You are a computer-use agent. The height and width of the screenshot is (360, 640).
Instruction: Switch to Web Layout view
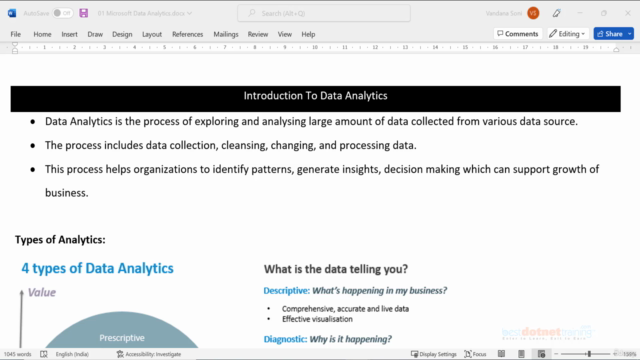coord(542,354)
